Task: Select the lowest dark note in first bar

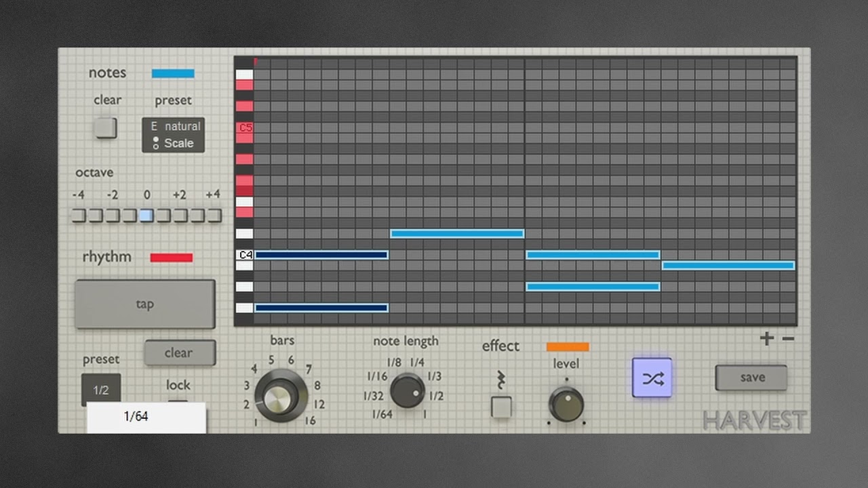Action: click(x=321, y=308)
